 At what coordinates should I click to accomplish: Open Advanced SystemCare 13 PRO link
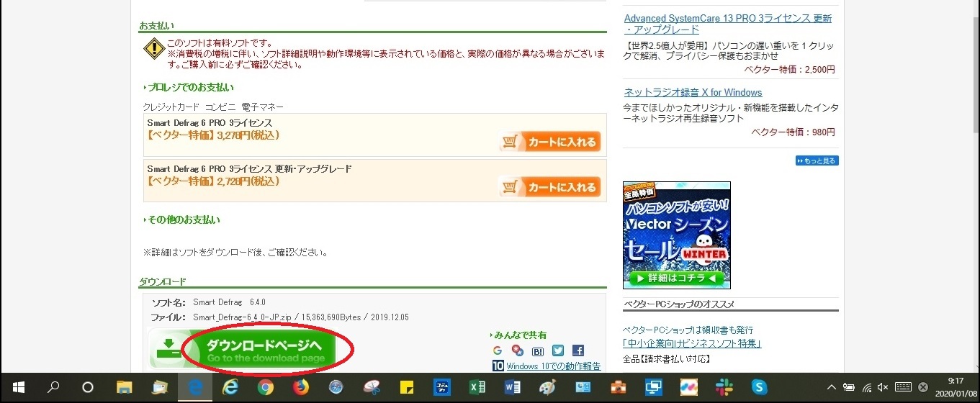(728, 24)
